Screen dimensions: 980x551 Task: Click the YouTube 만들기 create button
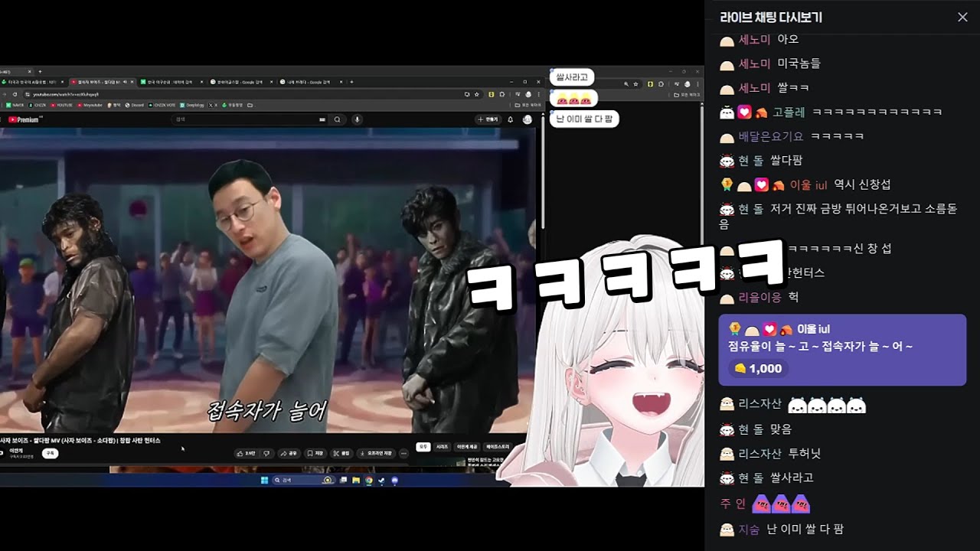point(487,119)
